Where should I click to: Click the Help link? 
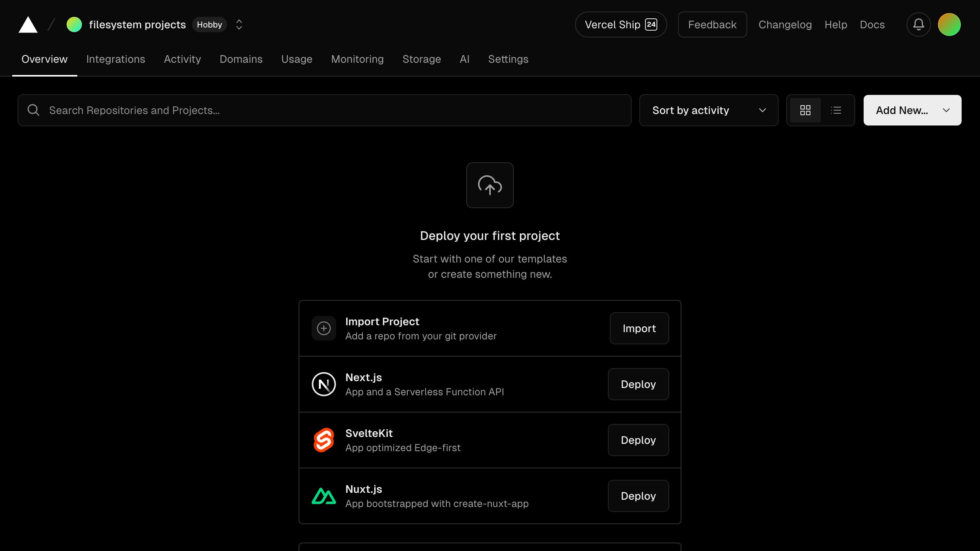coord(836,24)
